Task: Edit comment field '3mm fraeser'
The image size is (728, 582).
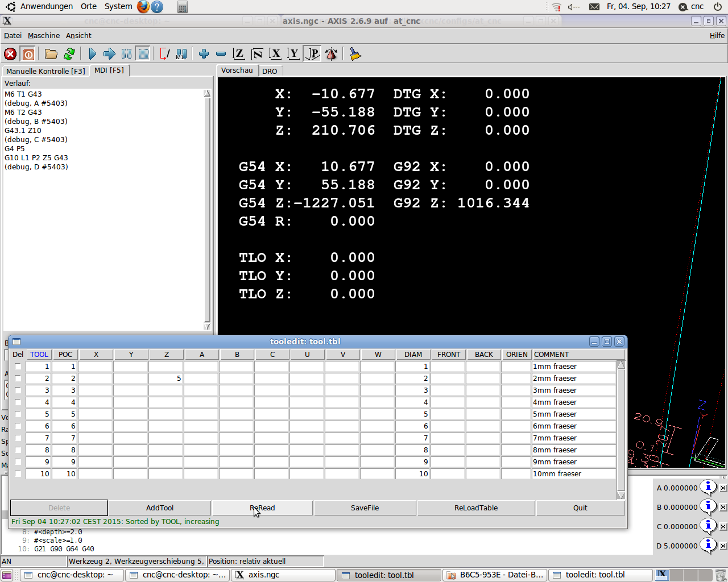Action: click(574, 390)
